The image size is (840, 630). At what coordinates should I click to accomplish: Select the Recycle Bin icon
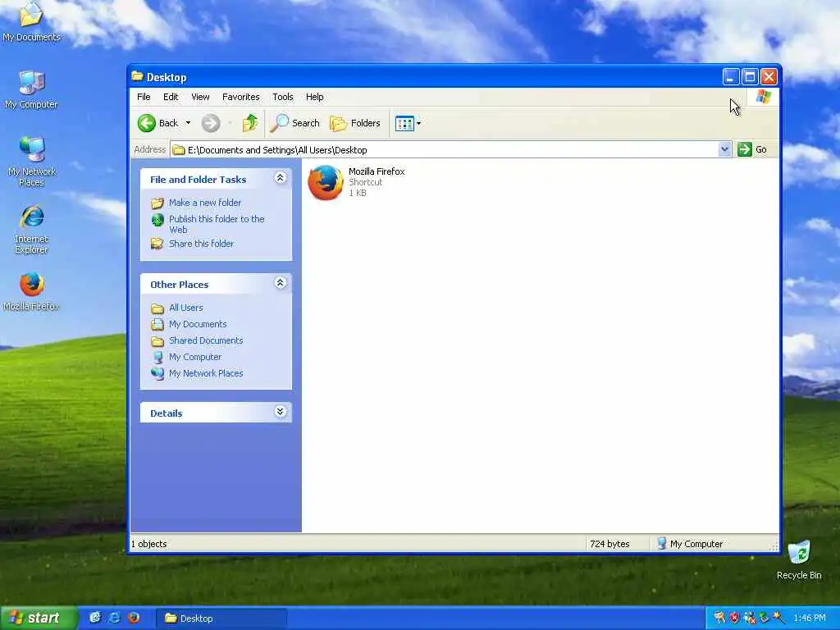(799, 559)
